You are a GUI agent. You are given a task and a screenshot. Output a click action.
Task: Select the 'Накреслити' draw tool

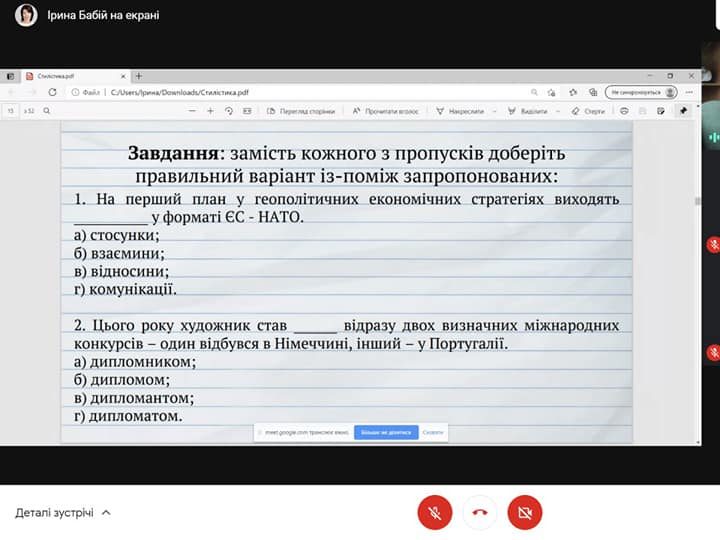click(x=460, y=111)
